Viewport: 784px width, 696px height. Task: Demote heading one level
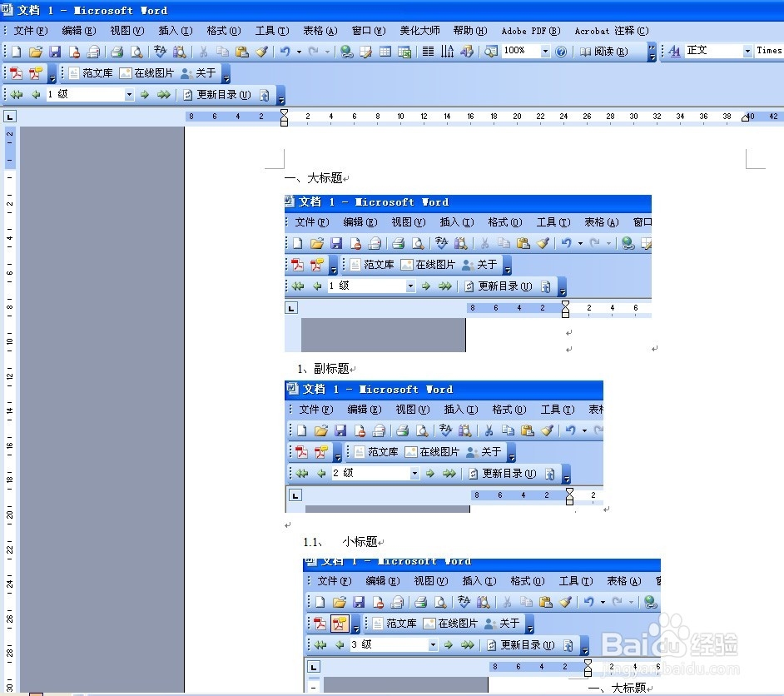pos(145,95)
